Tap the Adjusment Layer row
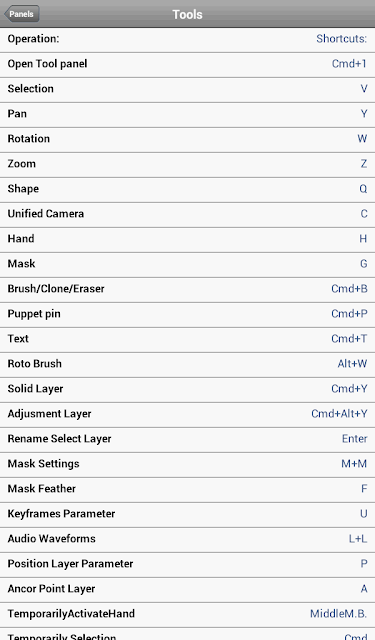Image resolution: width=375 pixels, height=640 pixels. [187, 415]
